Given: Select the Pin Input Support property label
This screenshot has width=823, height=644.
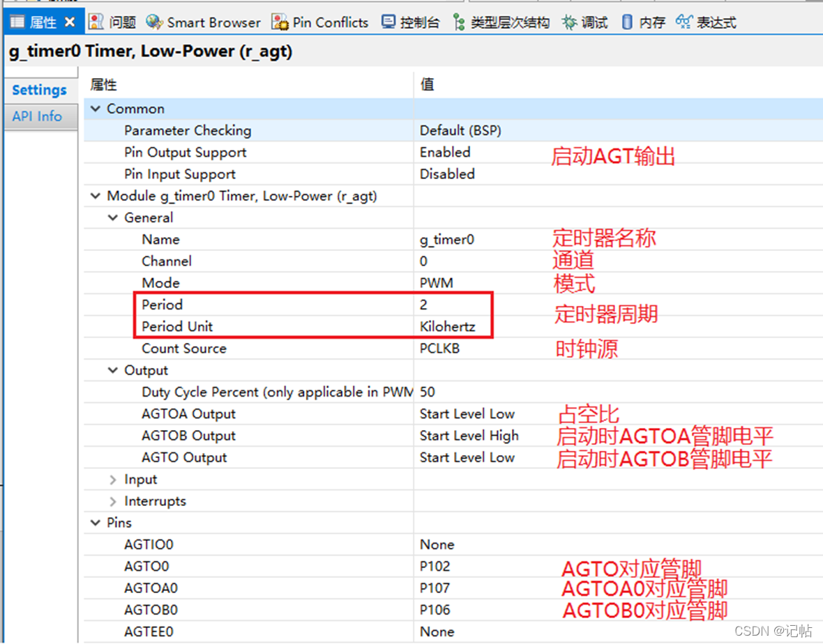Looking at the screenshot, I should click(x=179, y=174).
